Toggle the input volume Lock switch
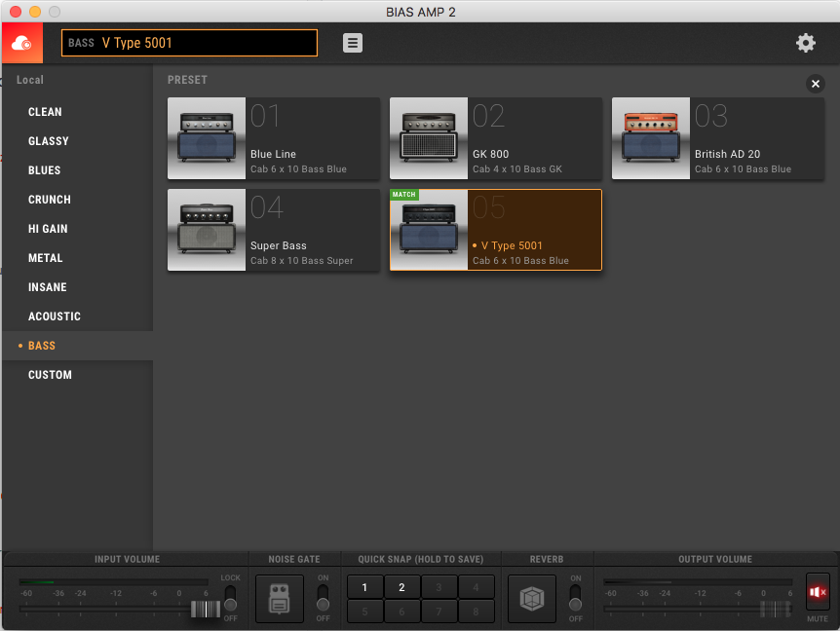The width and height of the screenshot is (840, 631). tap(230, 598)
